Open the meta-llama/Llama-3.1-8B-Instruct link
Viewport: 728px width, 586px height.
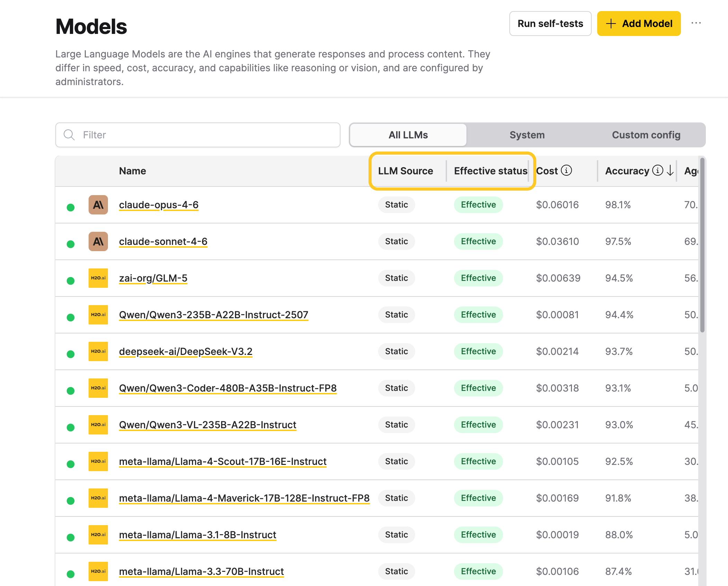coord(198,535)
